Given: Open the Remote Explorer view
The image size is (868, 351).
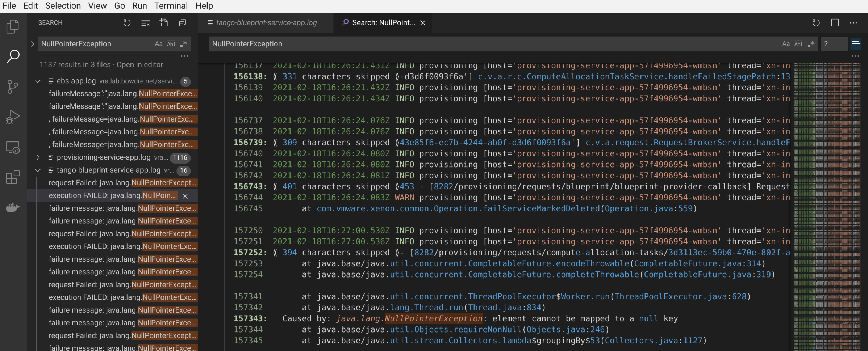Looking at the screenshot, I should (13, 147).
